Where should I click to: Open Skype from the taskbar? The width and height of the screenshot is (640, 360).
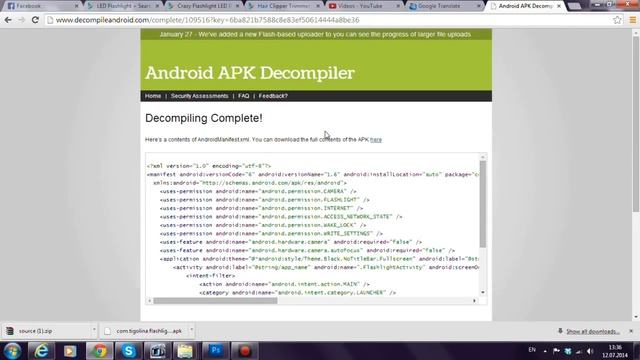129,351
